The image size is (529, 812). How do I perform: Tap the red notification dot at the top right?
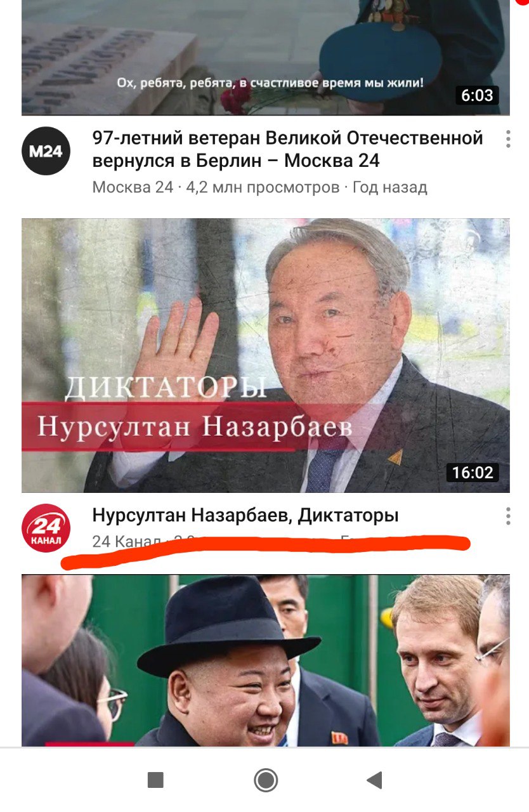tap(523, 2)
